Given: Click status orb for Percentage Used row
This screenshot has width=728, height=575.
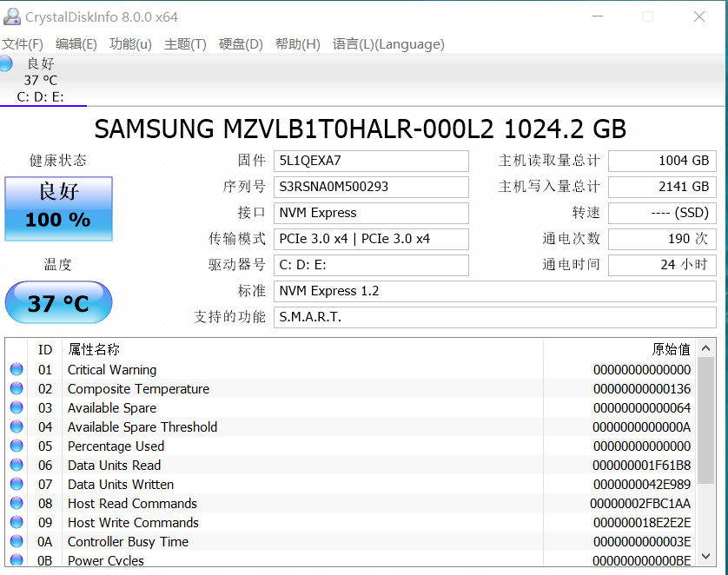Looking at the screenshot, I should [x=17, y=446].
